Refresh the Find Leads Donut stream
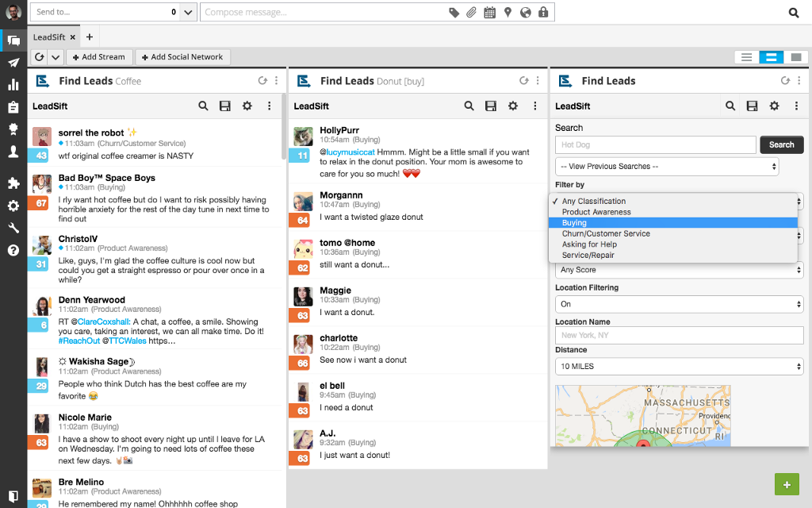Screen dimensions: 812x508 pyautogui.click(x=524, y=80)
